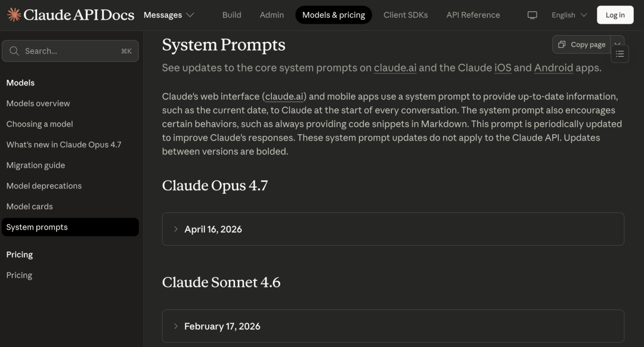Select the Client SDKs tab

[405, 15]
